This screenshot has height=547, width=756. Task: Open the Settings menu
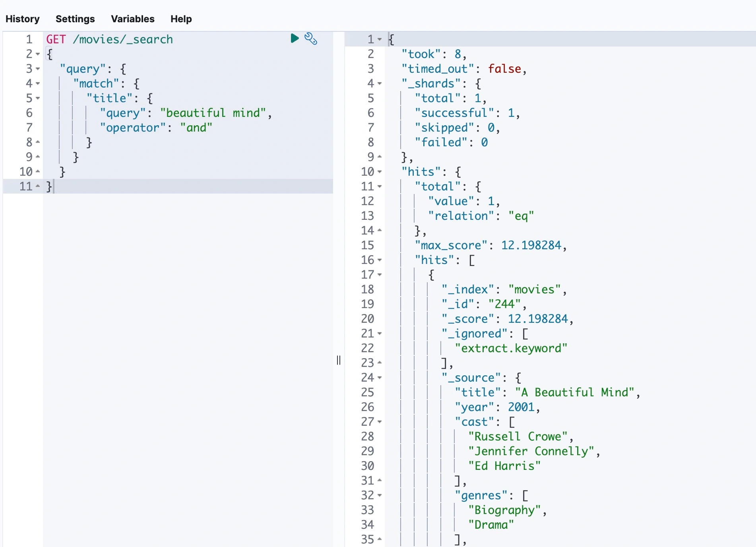75,19
